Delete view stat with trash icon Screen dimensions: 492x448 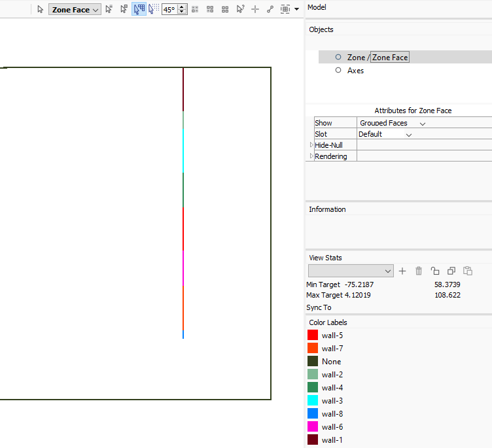(419, 271)
